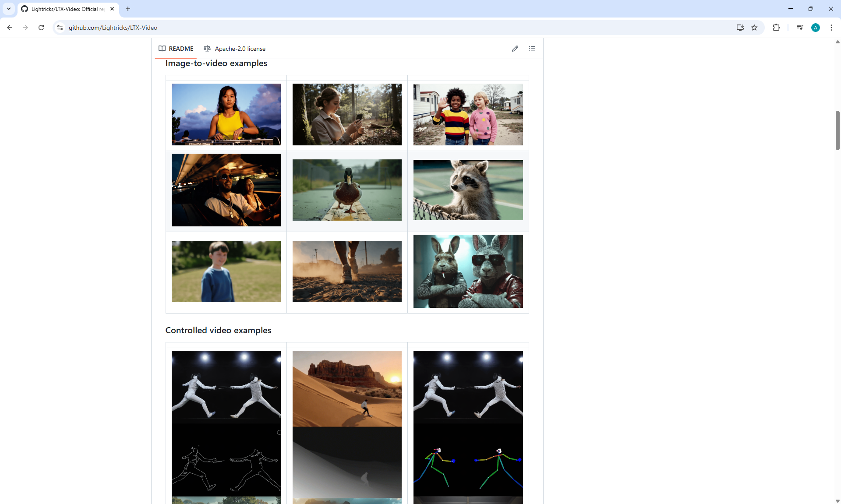The width and height of the screenshot is (841, 504).
Task: Click the install app icon in address bar
Action: pos(740,28)
